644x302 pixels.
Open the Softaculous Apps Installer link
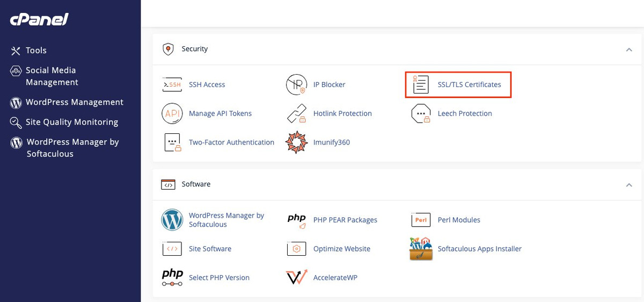click(x=480, y=249)
